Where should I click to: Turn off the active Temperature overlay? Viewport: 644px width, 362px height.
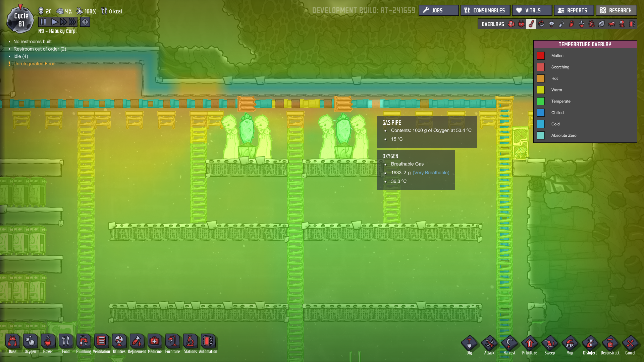pyautogui.click(x=531, y=24)
